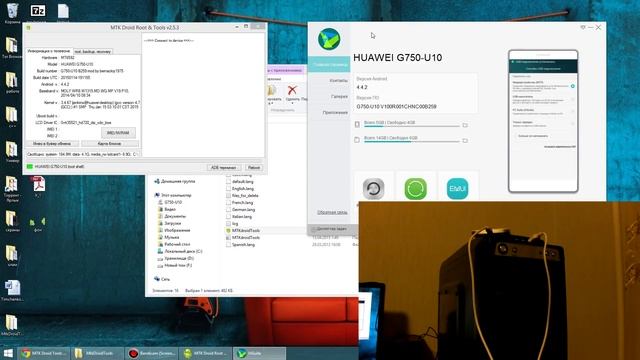Screen dimensions: 640x360
Task: Click the IMEI/NVRAM button
Action: pos(118,133)
